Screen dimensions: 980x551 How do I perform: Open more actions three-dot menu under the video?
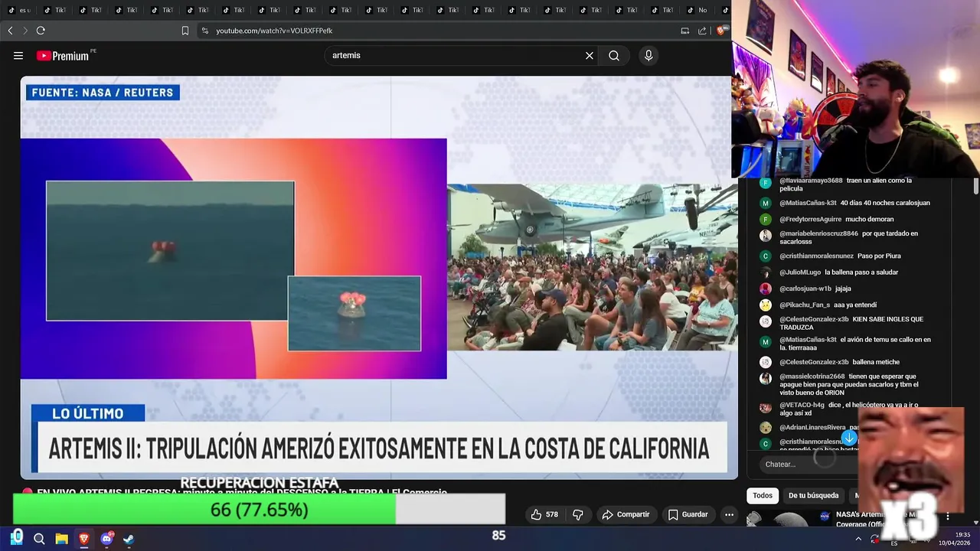click(x=730, y=515)
